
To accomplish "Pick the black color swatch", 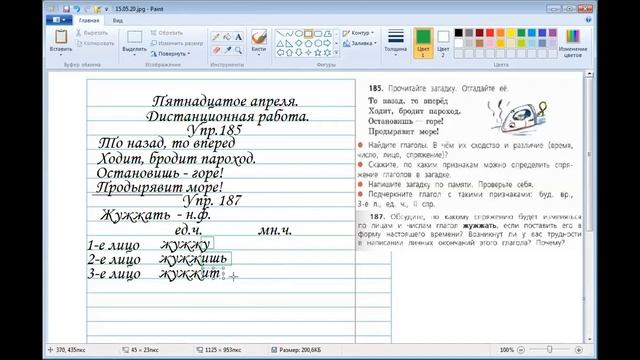I will pos(459,33).
